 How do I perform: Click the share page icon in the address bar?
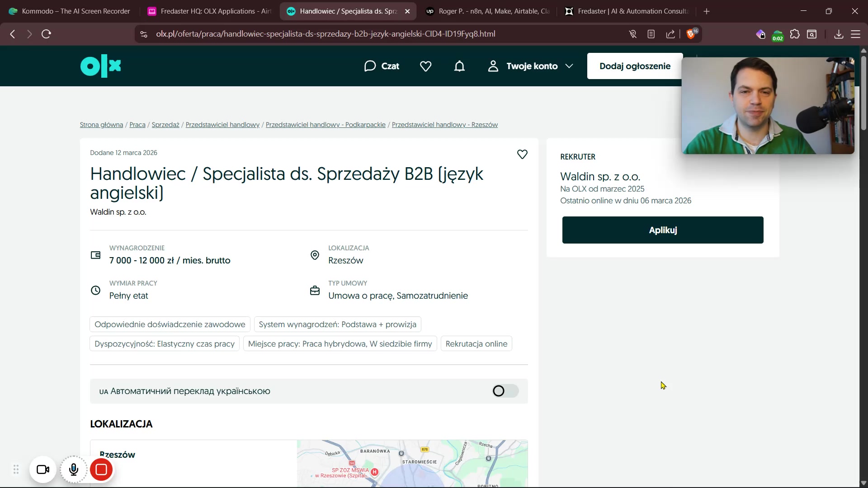670,34
